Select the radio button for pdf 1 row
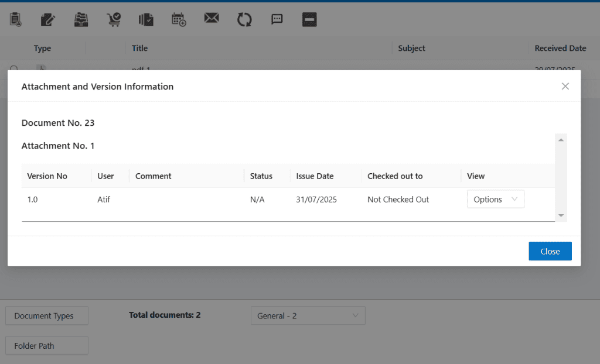 [13, 68]
